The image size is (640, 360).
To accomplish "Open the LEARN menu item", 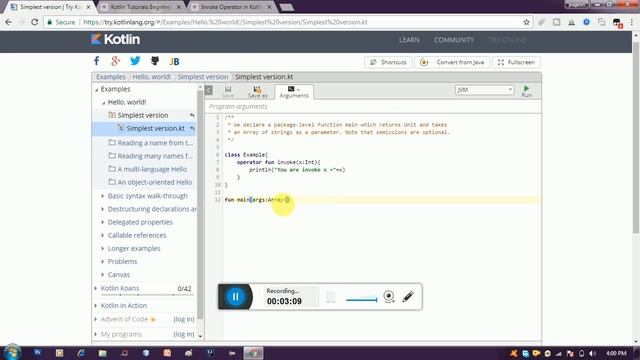I will pos(409,40).
